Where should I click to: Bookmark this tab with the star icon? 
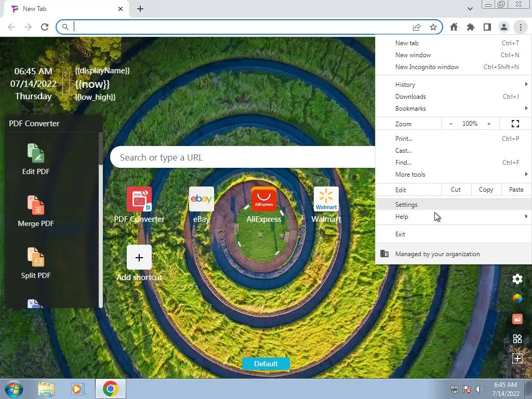coord(433,27)
